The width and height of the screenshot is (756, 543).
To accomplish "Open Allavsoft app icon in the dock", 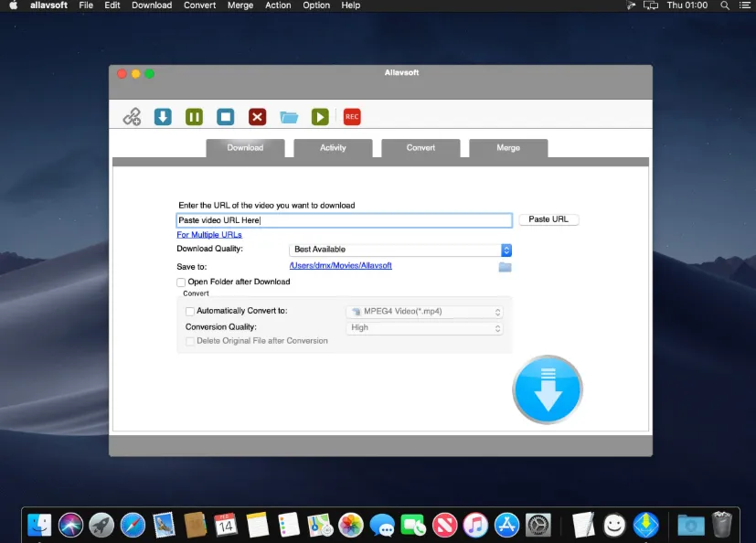I will click(x=646, y=525).
